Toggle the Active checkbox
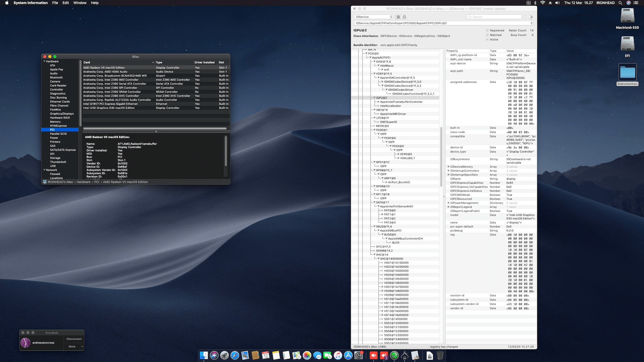 pyautogui.click(x=487, y=40)
